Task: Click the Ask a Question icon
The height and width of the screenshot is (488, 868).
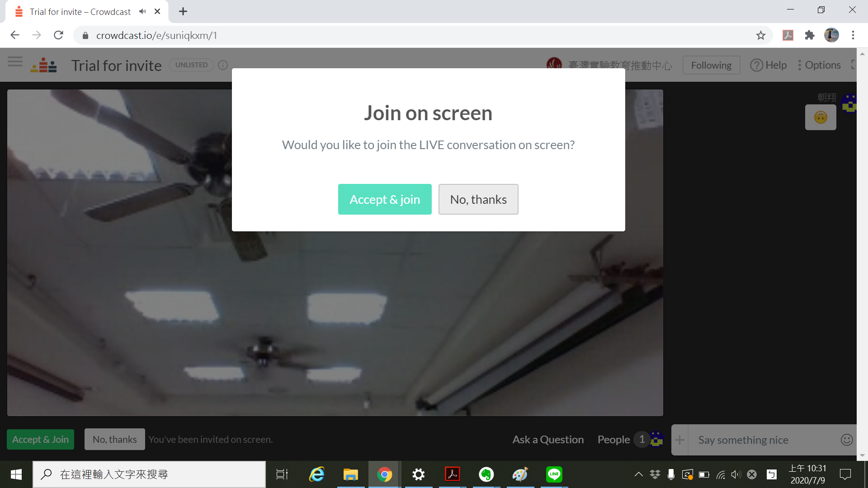Action: point(547,440)
